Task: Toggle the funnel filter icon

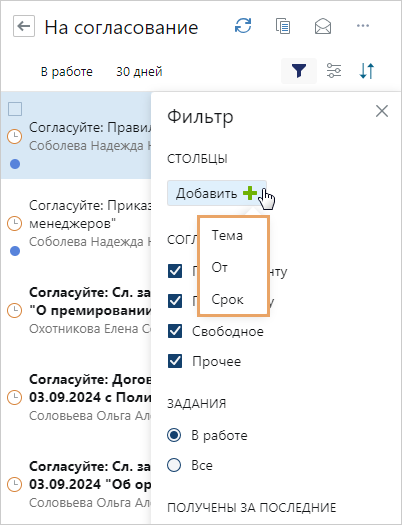Action: (x=299, y=71)
